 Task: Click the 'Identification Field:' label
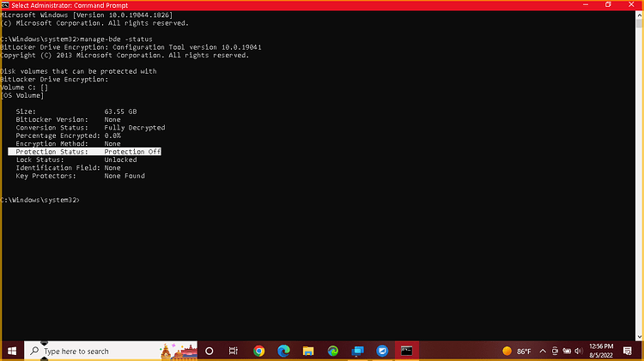pyautogui.click(x=58, y=168)
